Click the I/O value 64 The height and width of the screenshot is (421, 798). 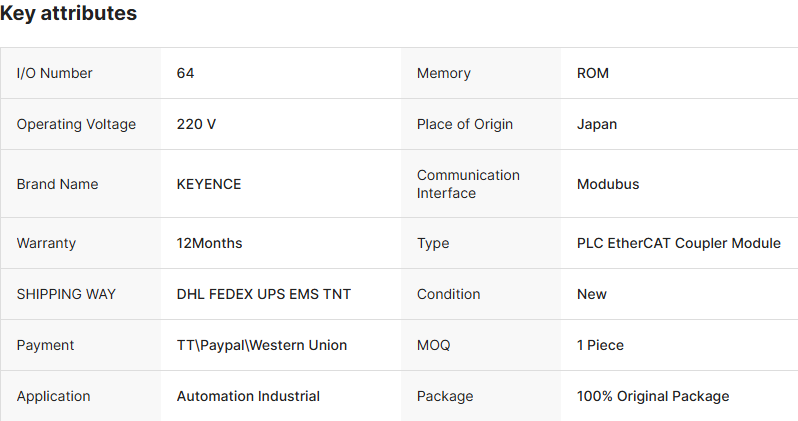pyautogui.click(x=185, y=73)
